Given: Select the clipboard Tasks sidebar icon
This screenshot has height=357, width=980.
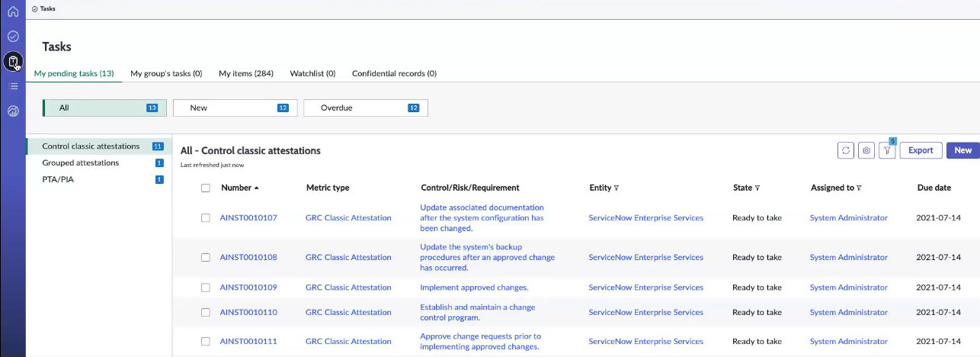Looking at the screenshot, I should click(x=13, y=61).
